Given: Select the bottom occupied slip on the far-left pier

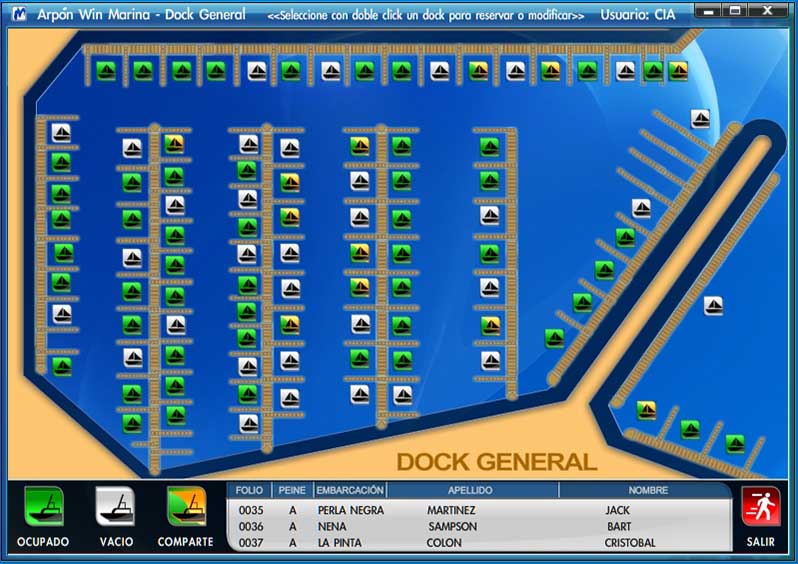Looking at the screenshot, I should click(x=62, y=366).
